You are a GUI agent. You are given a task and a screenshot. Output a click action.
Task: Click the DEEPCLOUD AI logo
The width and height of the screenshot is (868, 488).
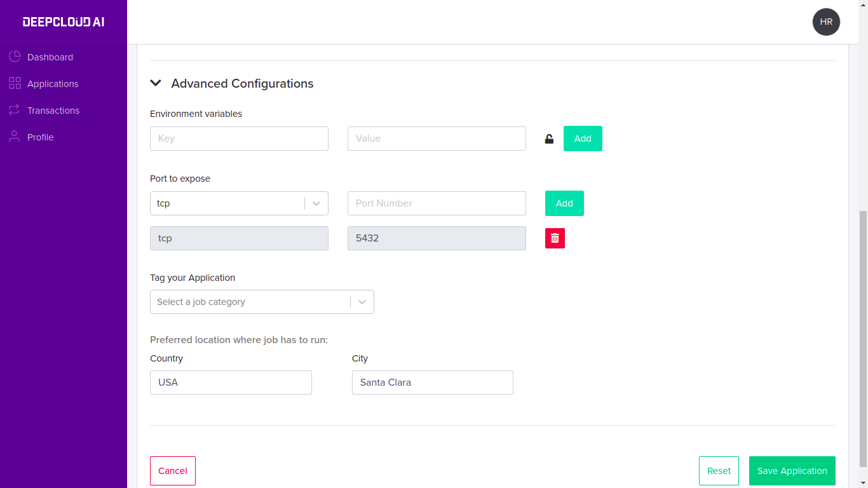tap(64, 22)
